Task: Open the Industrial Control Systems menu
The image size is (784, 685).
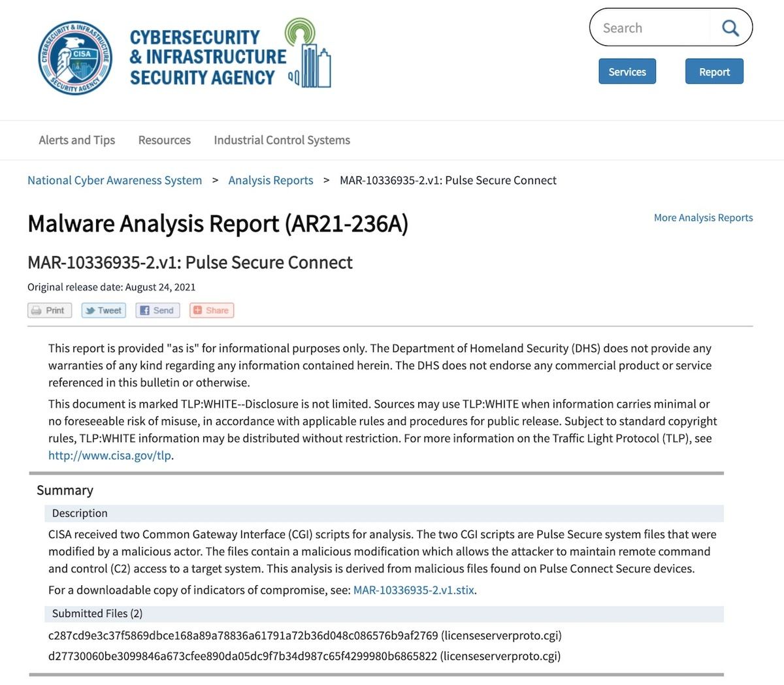Action: point(282,140)
